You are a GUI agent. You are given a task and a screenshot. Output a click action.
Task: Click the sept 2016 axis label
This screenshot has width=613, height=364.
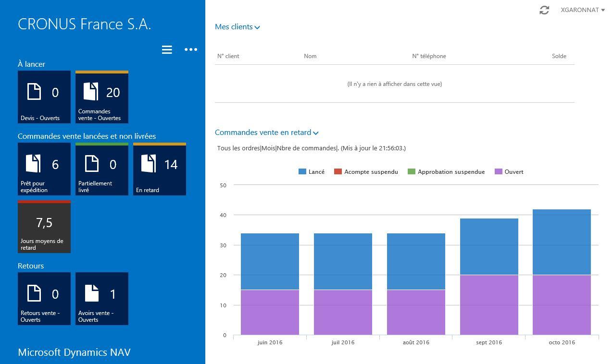pyautogui.click(x=489, y=342)
